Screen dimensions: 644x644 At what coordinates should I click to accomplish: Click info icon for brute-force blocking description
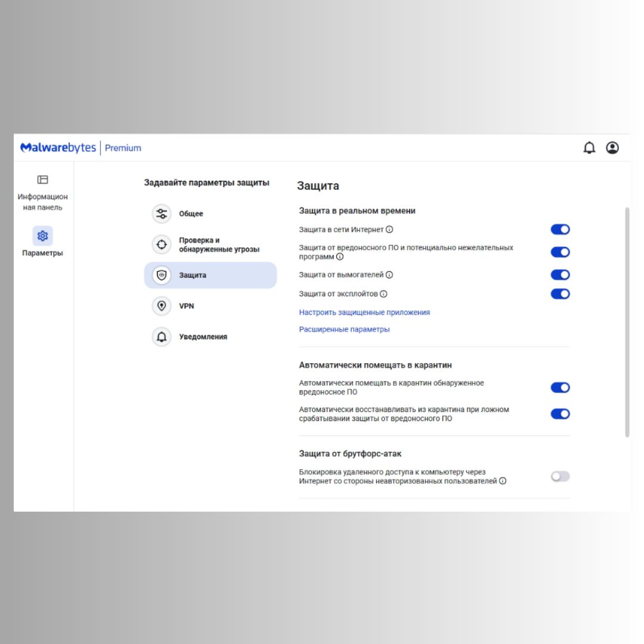coord(503,481)
